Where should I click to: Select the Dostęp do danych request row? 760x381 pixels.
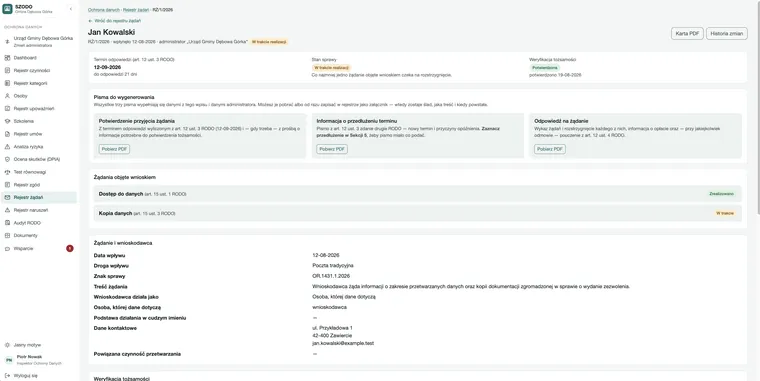tap(417, 194)
